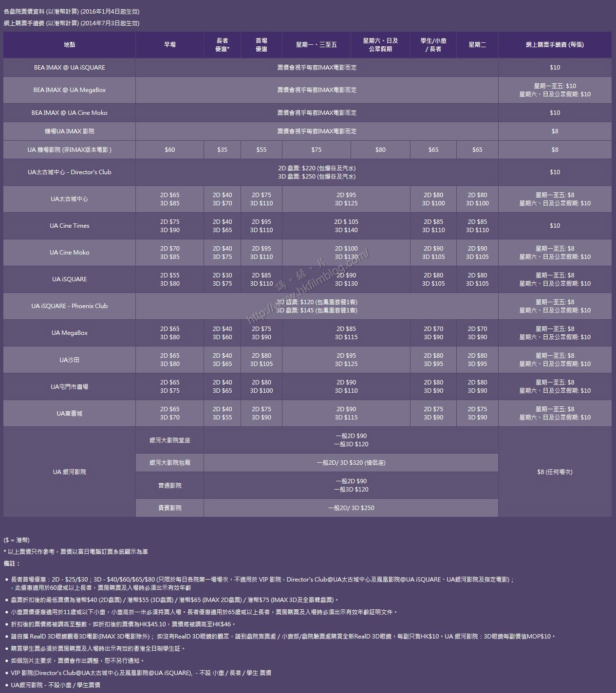Click UA iSQUARE - Phoenix Club row label
This screenshot has width=616, height=693.
pos(69,306)
